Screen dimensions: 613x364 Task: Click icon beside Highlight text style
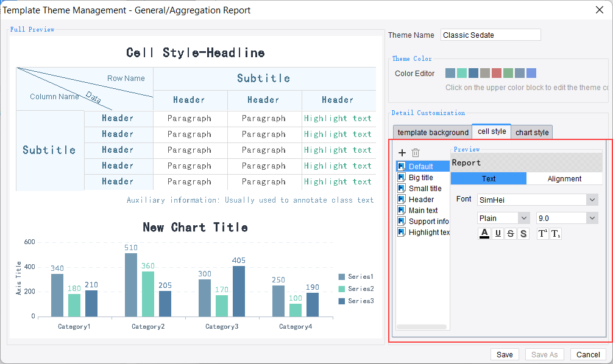402,232
